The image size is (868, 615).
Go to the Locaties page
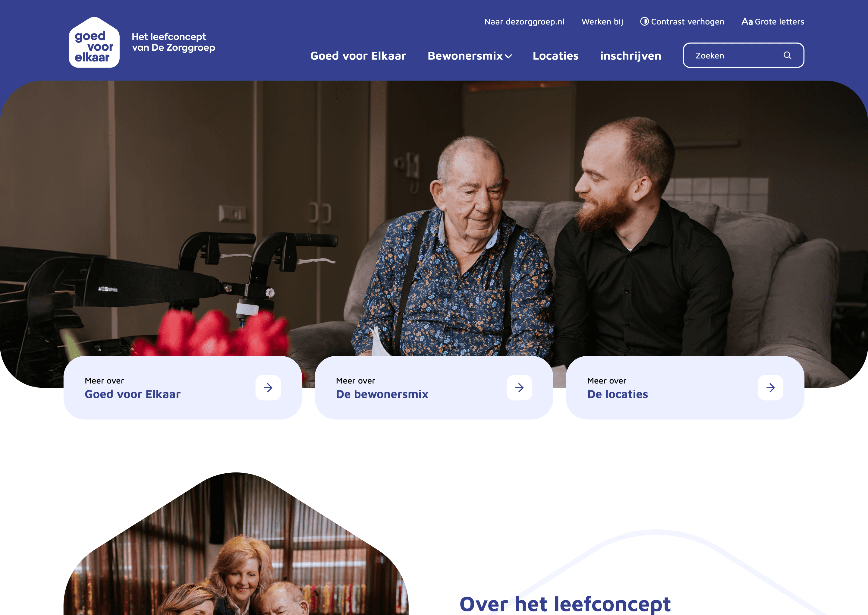pos(555,56)
